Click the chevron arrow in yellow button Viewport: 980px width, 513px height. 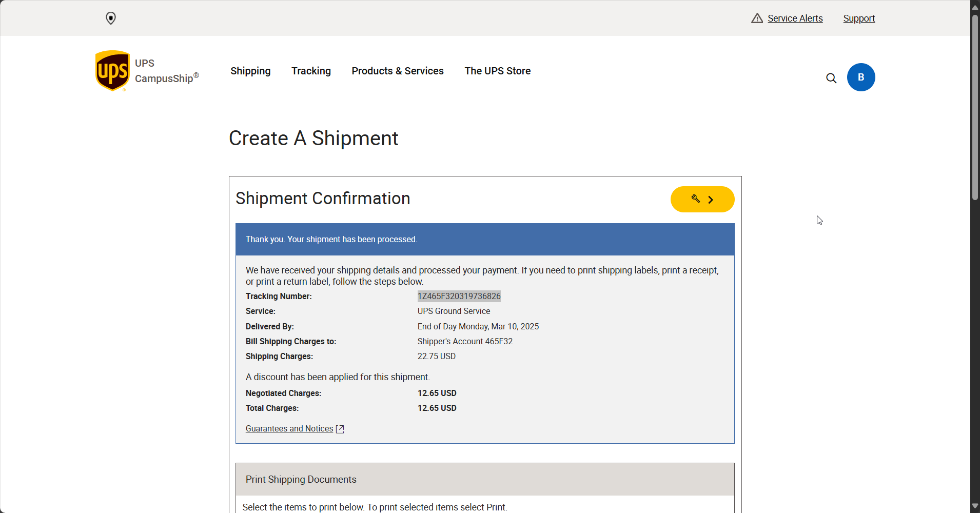point(711,200)
